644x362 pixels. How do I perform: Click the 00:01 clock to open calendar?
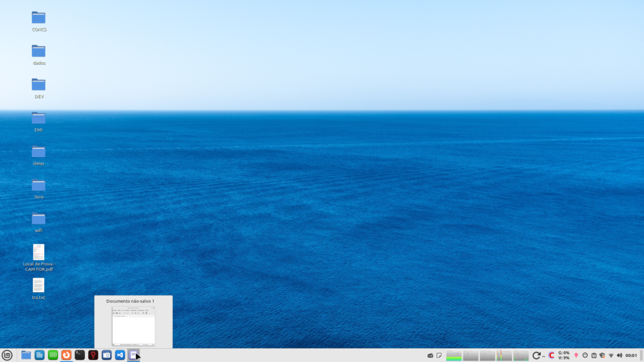(x=631, y=356)
